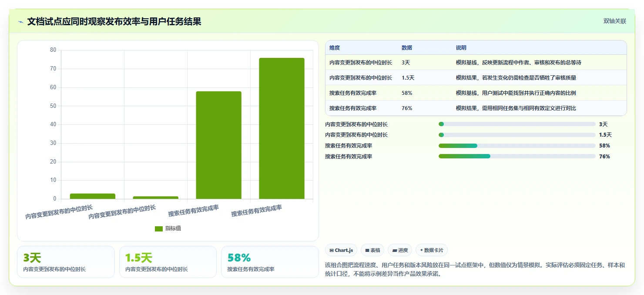The width and height of the screenshot is (644, 295).
Task: Click the footnote paragraph starting 该组合图把流程速度
Action: tap(475, 270)
